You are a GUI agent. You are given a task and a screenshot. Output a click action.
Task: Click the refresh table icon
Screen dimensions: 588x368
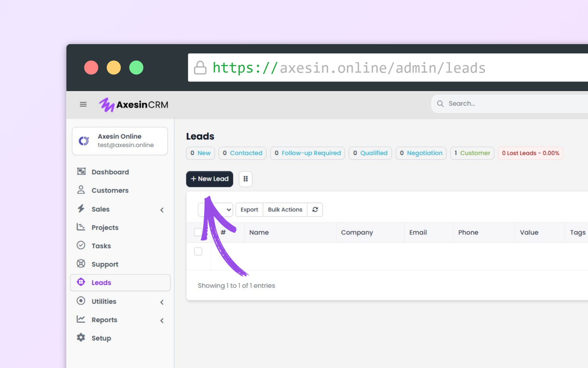315,209
